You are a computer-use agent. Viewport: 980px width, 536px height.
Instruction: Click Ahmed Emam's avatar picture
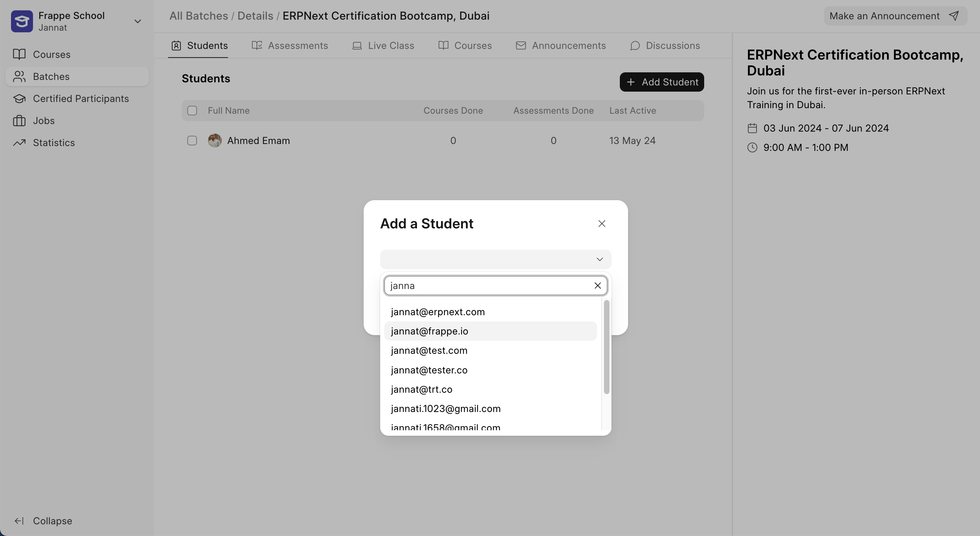(215, 141)
